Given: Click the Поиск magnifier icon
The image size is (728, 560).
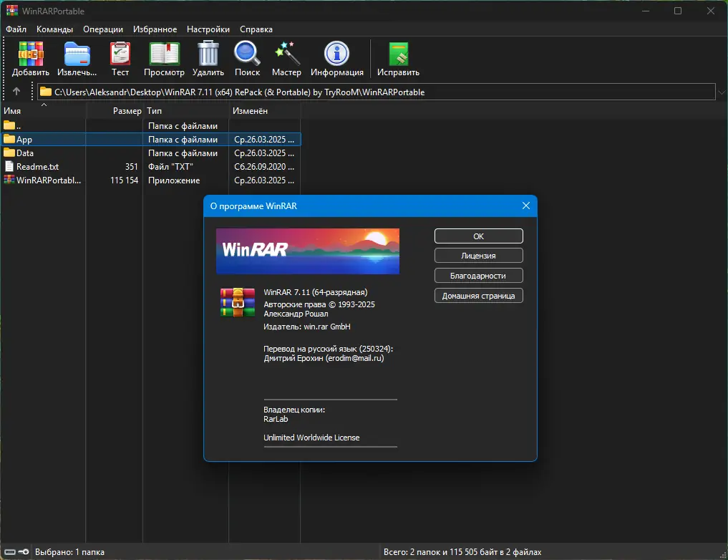Looking at the screenshot, I should [247, 53].
